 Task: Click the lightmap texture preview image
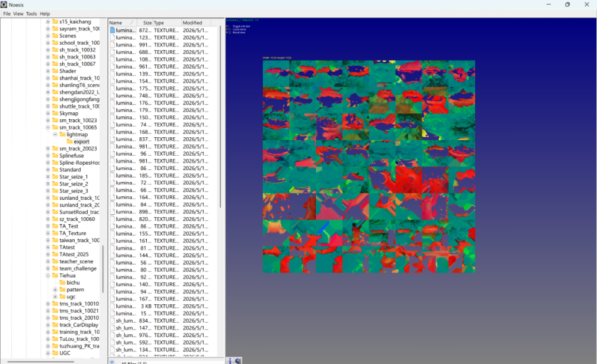click(x=368, y=166)
